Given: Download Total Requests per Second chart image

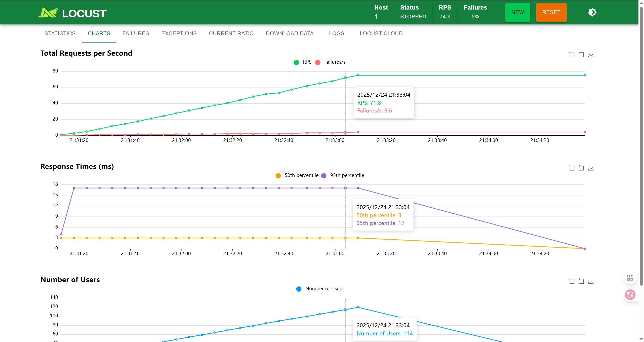Looking at the screenshot, I should point(591,55).
